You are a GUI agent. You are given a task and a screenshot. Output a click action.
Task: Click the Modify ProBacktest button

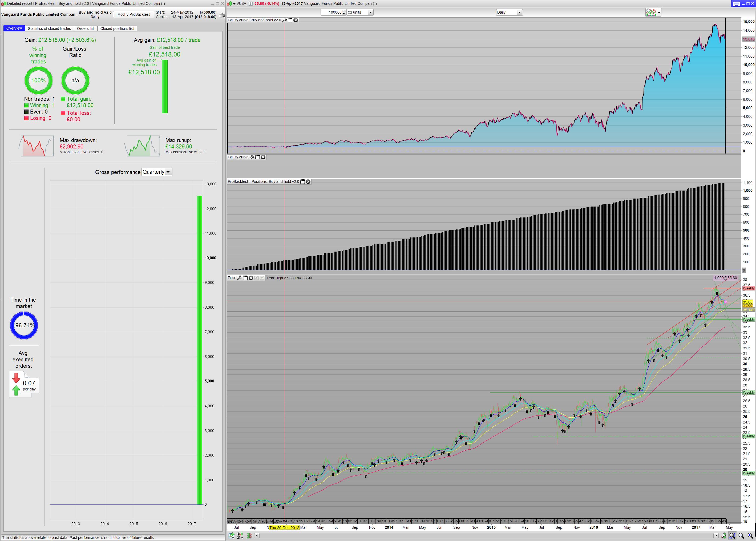click(133, 14)
